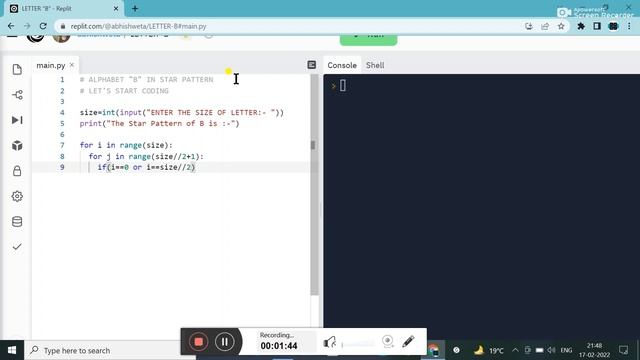Open the Unit tests checkmark icon

[17, 247]
